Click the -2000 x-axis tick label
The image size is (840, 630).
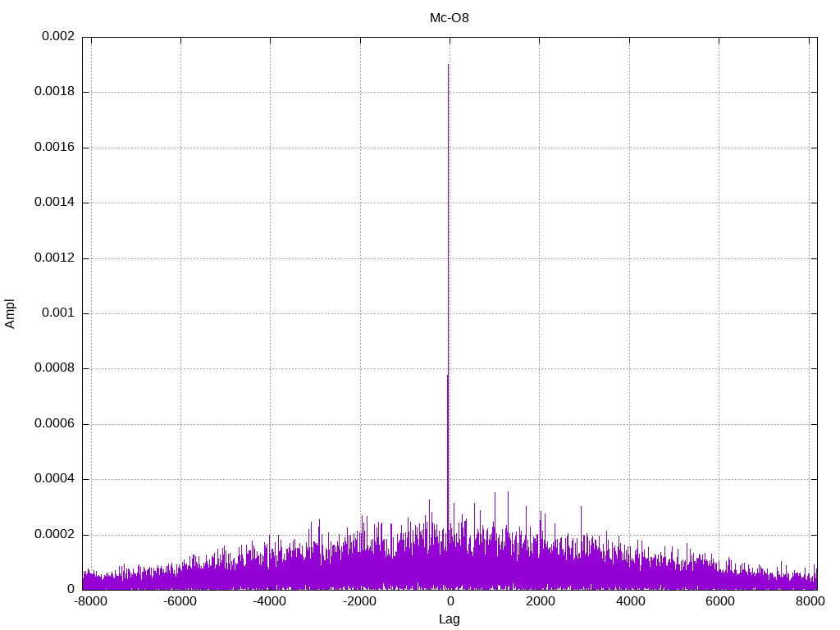[x=358, y=601]
